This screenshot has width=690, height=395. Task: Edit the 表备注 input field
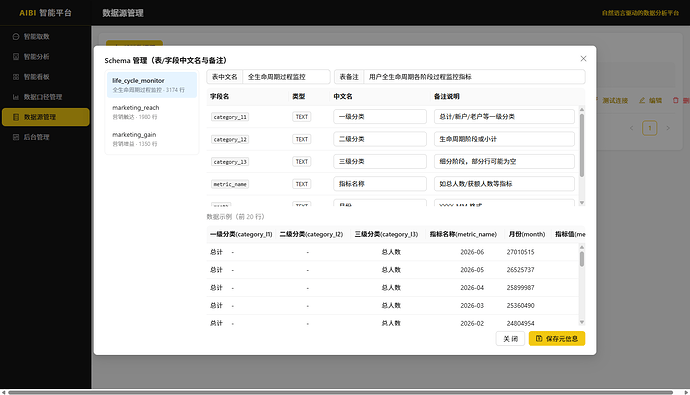[x=474, y=77]
